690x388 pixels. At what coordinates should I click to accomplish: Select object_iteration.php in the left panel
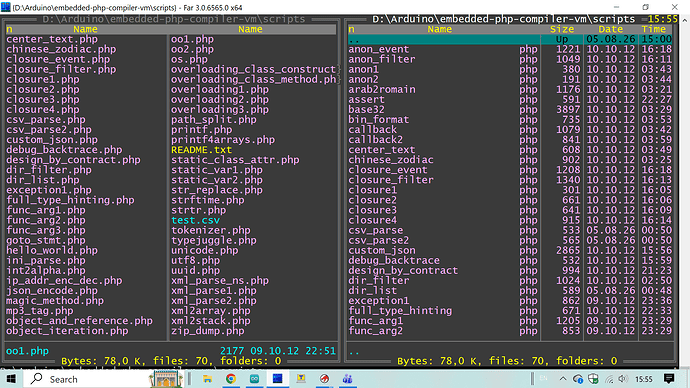[67, 331]
